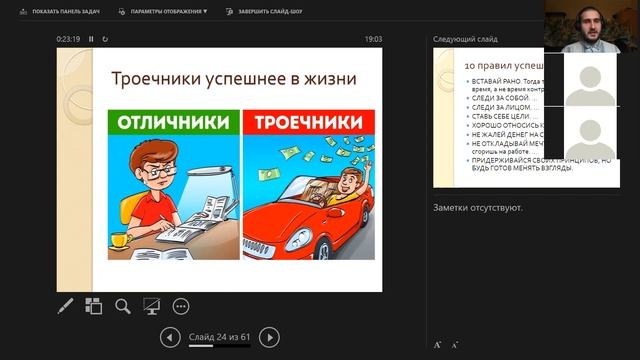640x360 pixels.
Task: Open the see-all-slides grid view
Action: pos(94,306)
